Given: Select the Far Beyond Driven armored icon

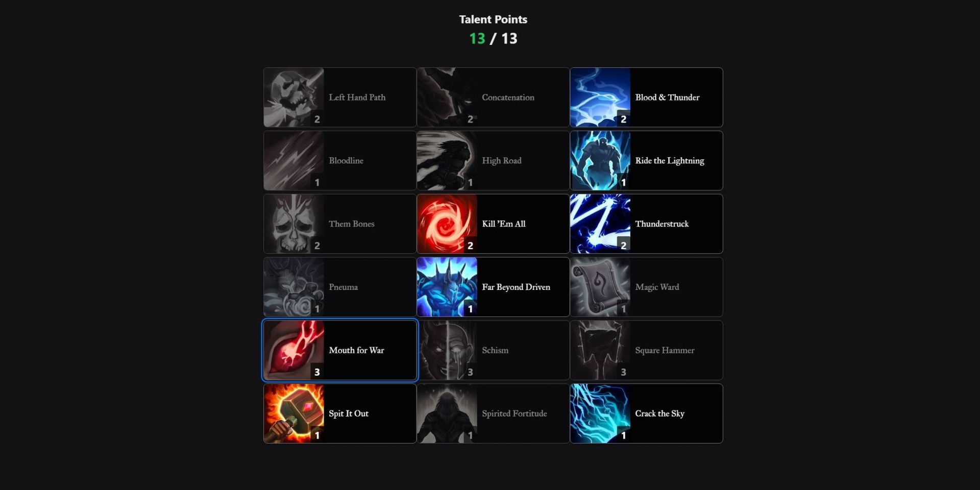Looking at the screenshot, I should tap(447, 287).
